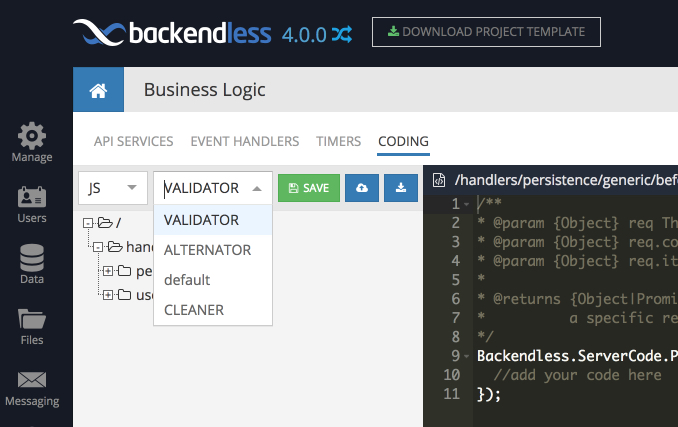Select the Coding tab
The image size is (678, 427).
point(403,141)
